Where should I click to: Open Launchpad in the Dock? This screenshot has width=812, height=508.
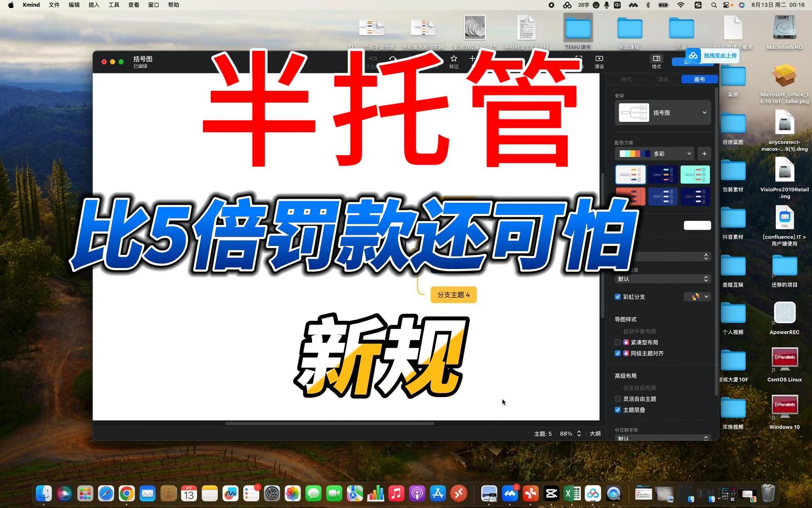85,493
